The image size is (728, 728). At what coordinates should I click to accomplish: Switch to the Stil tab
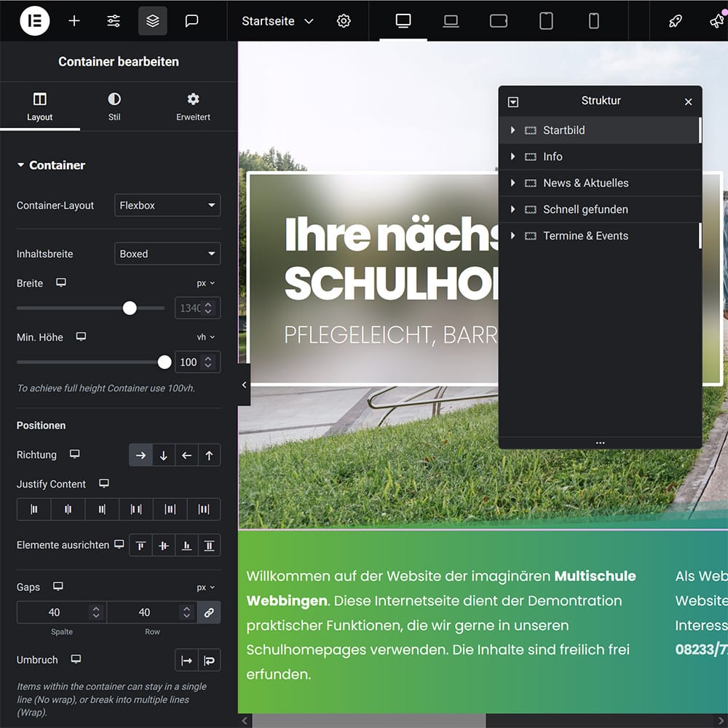[114, 106]
